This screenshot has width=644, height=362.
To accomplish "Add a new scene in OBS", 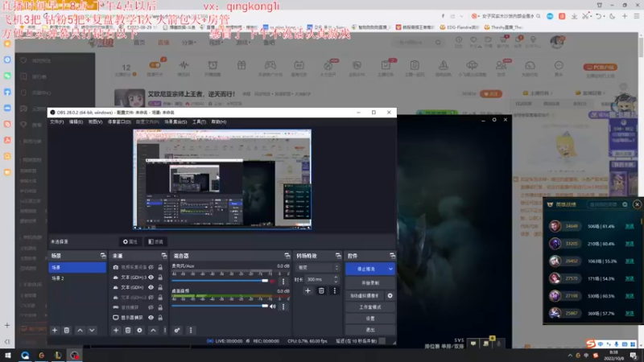I will 55,330.
